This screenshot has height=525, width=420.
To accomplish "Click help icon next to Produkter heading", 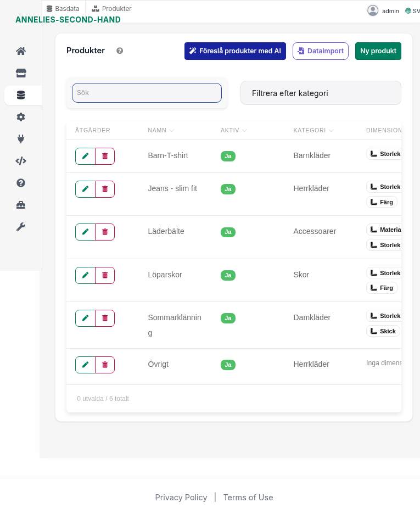I will [120, 51].
